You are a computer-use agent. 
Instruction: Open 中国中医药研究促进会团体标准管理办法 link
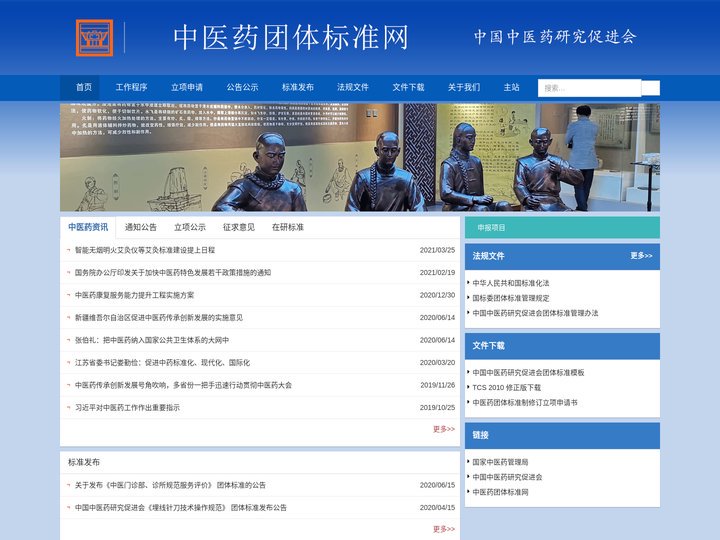point(535,313)
